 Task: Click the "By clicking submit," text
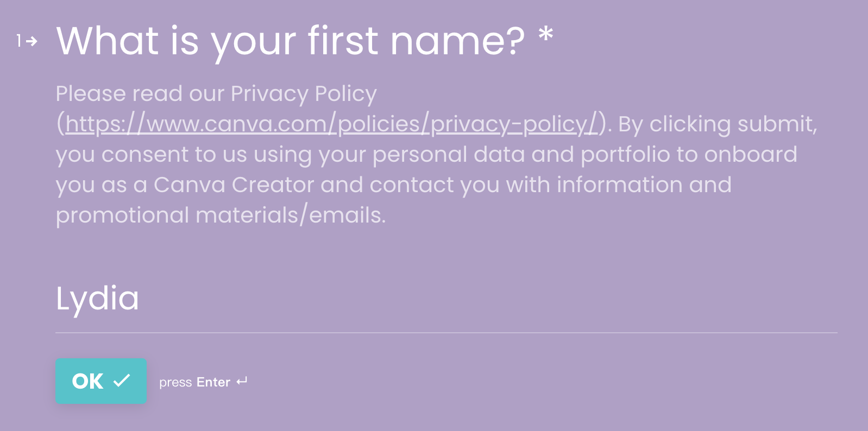click(x=718, y=124)
